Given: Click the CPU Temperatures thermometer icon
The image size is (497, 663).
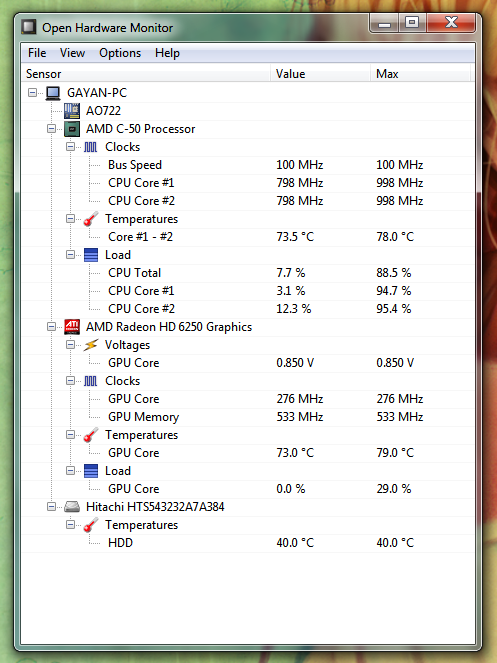Looking at the screenshot, I should click(91, 219).
